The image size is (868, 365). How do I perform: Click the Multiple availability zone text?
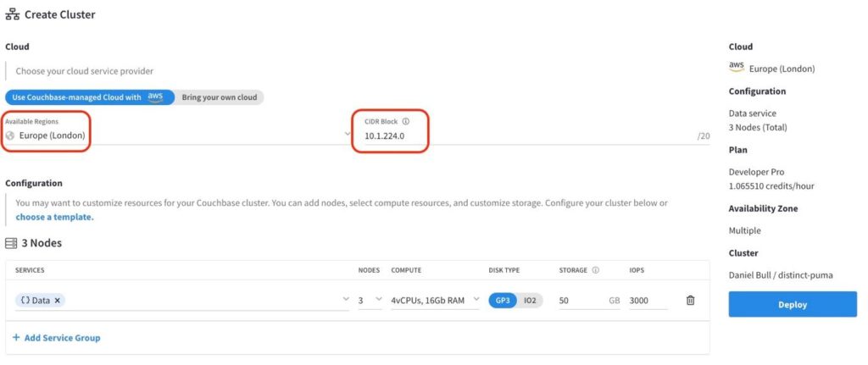(x=744, y=230)
